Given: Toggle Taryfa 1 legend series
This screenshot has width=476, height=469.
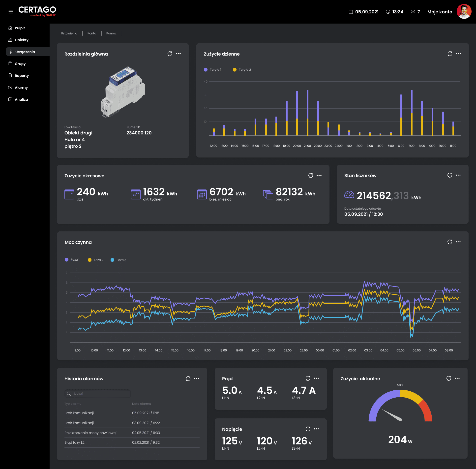Looking at the screenshot, I should click(x=212, y=70).
